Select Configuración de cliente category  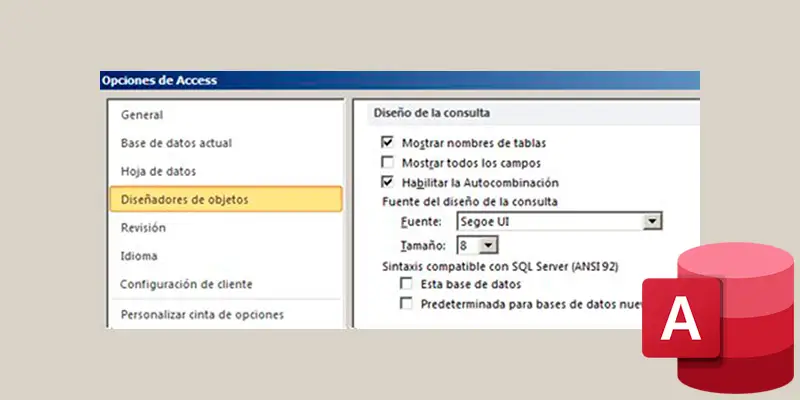point(186,284)
